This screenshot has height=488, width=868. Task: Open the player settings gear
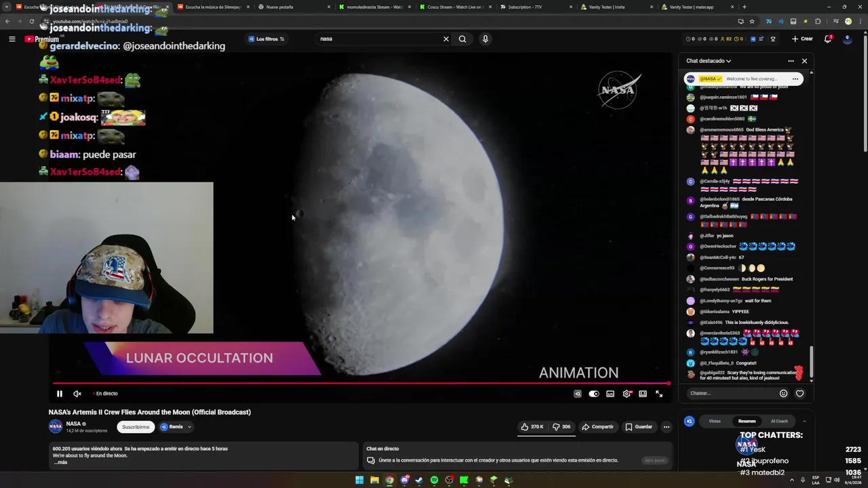(x=627, y=394)
